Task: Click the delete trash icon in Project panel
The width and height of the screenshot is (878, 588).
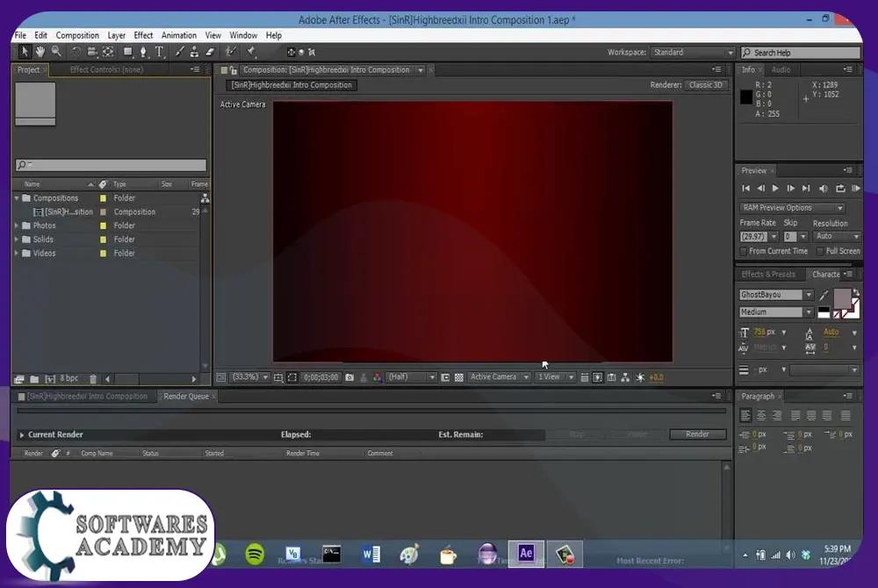Action: (x=93, y=379)
